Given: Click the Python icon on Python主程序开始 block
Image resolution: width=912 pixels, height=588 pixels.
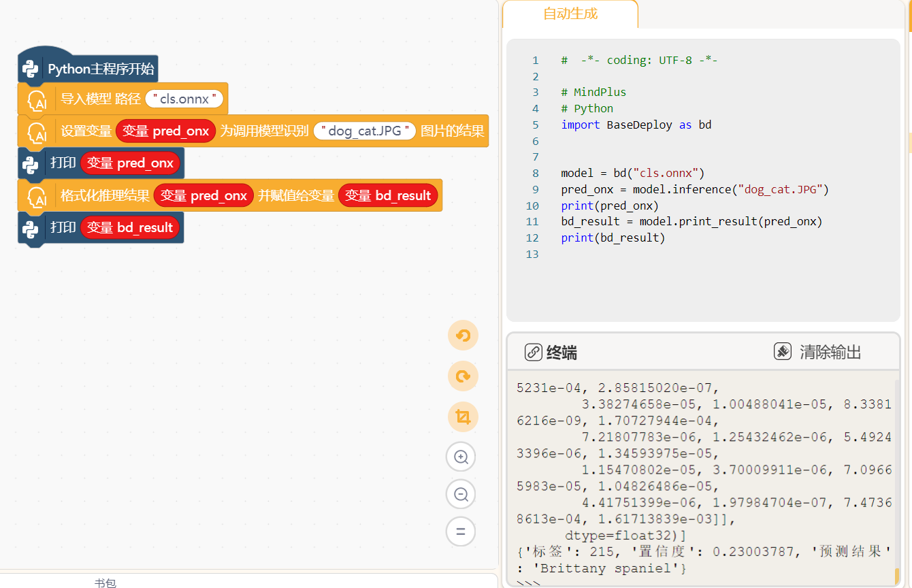Looking at the screenshot, I should [x=30, y=69].
